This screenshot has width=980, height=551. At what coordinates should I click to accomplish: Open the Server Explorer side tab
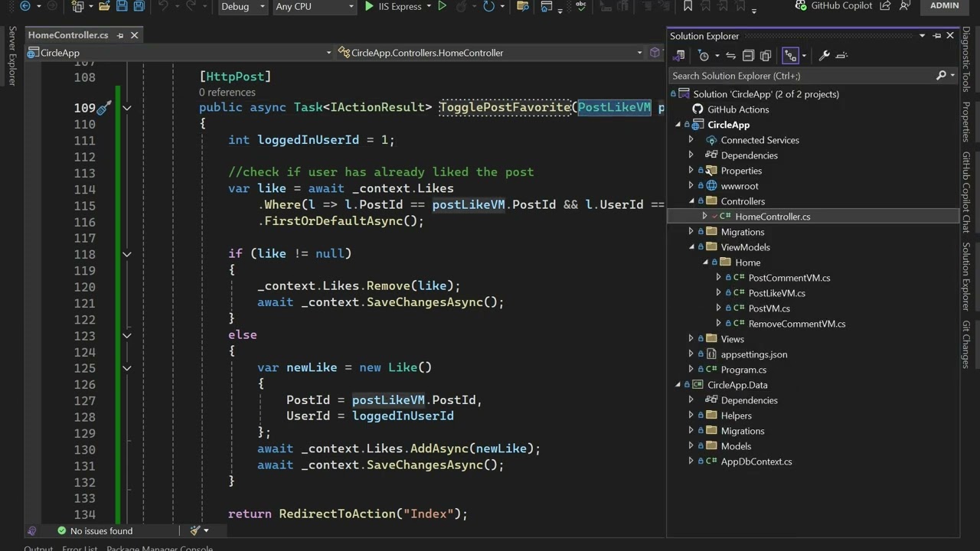click(11, 56)
